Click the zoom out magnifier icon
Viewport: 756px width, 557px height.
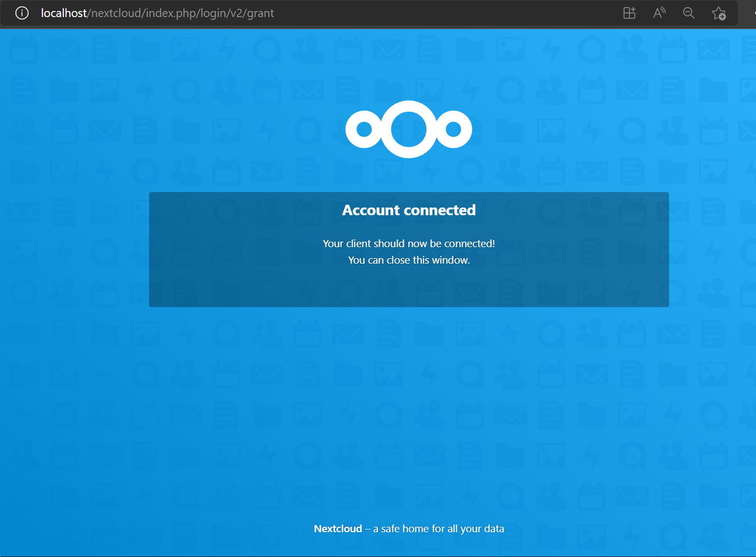click(688, 13)
